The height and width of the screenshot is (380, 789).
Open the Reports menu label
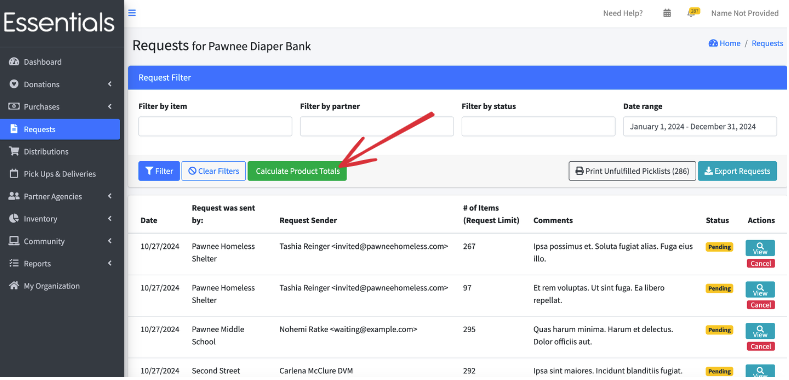pos(37,264)
